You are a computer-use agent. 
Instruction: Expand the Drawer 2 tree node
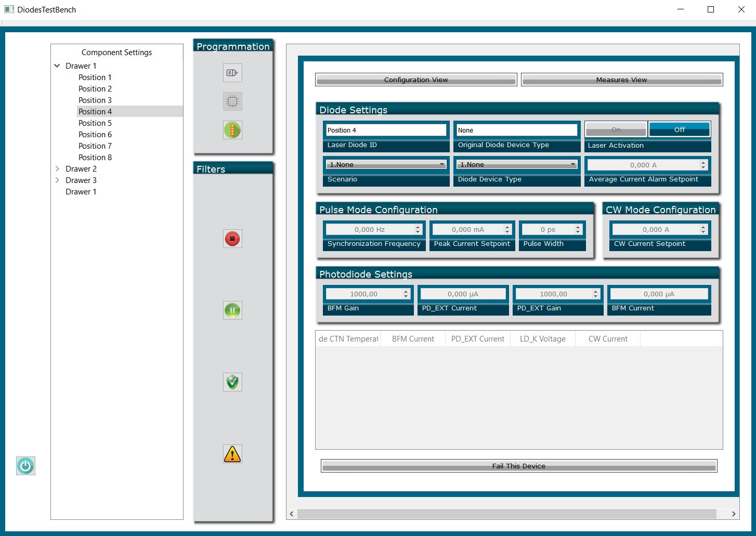click(57, 169)
